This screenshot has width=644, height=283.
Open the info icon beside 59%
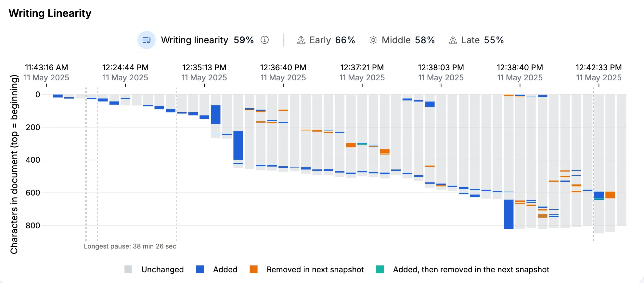(265, 40)
